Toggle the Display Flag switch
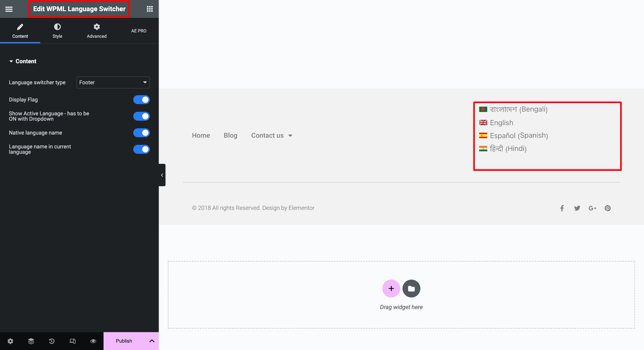The height and width of the screenshot is (350, 644). (x=141, y=100)
